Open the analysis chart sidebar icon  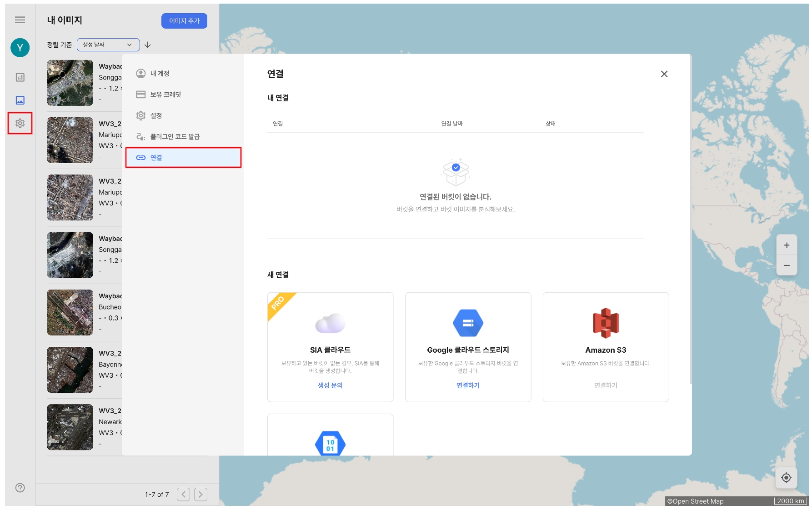coord(20,77)
